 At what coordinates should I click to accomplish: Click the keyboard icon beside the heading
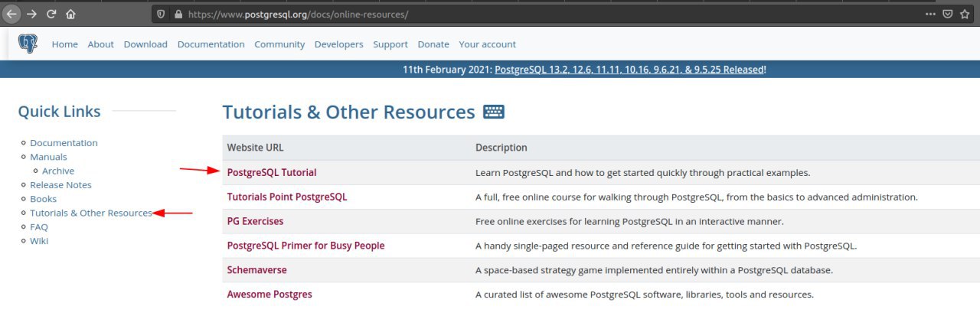(x=494, y=112)
